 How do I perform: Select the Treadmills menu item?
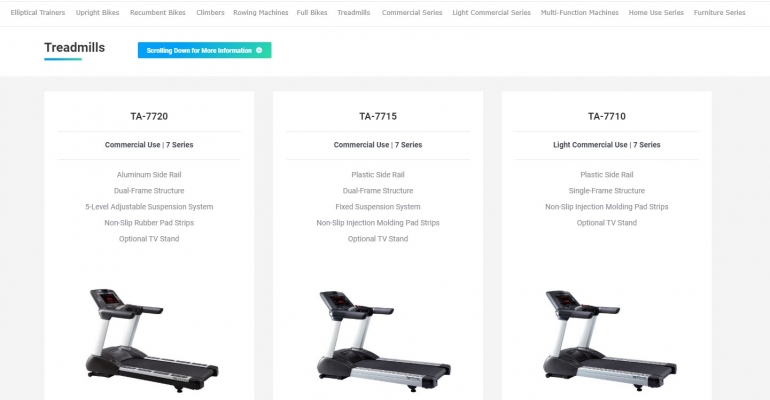point(354,13)
